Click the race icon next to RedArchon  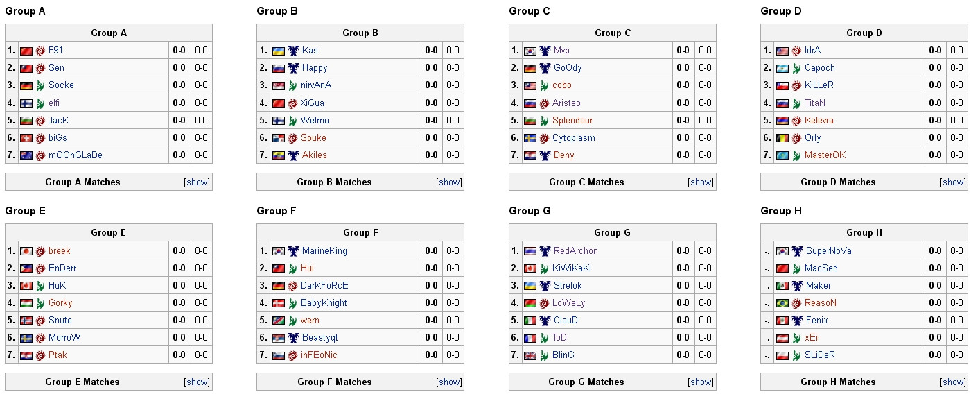[545, 251]
